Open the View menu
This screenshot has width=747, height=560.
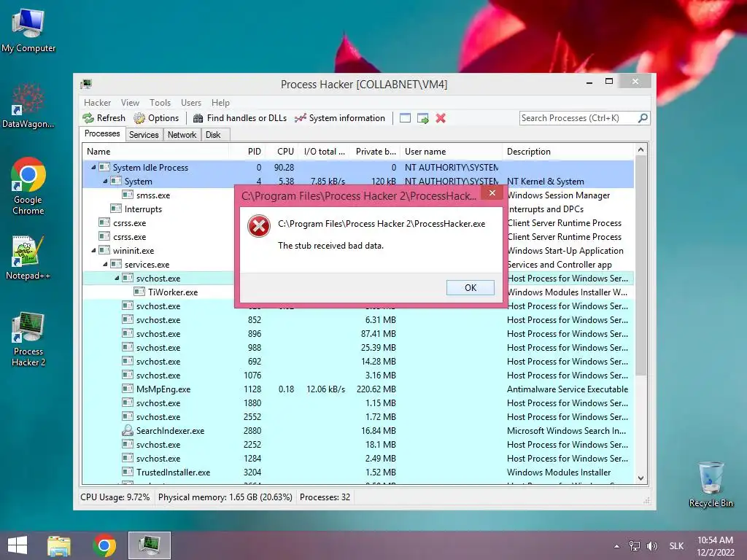130,103
